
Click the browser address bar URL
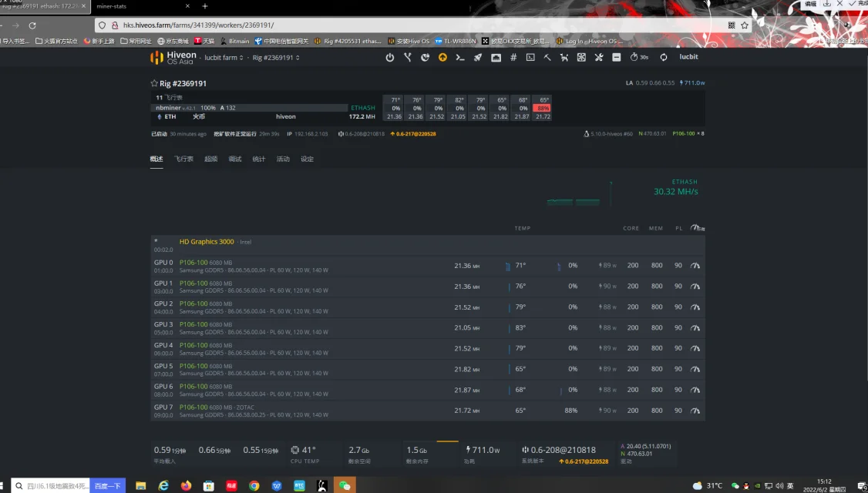(198, 25)
